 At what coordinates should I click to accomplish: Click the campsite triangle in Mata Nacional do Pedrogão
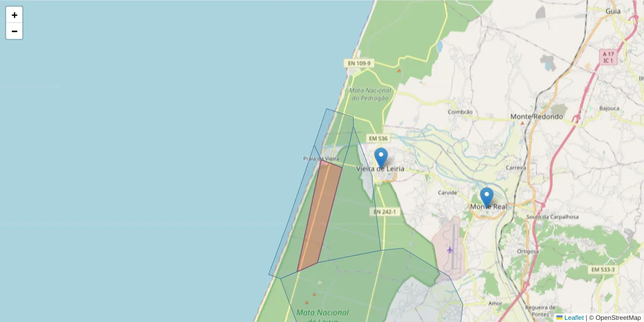tap(398, 70)
